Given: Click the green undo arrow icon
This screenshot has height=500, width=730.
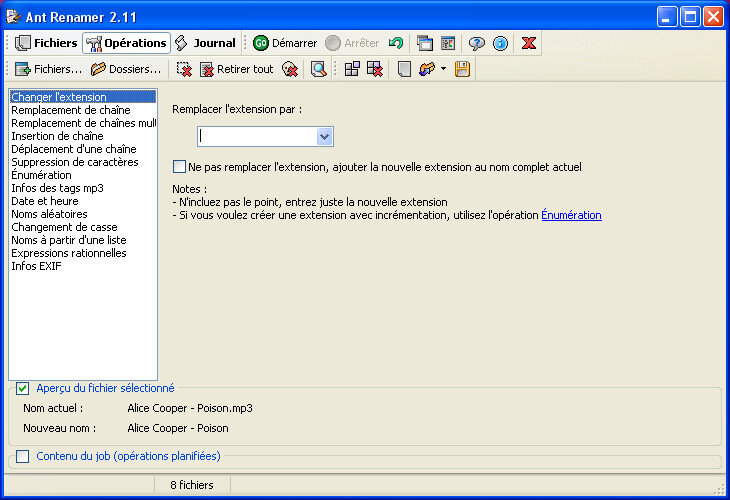Looking at the screenshot, I should click(397, 43).
